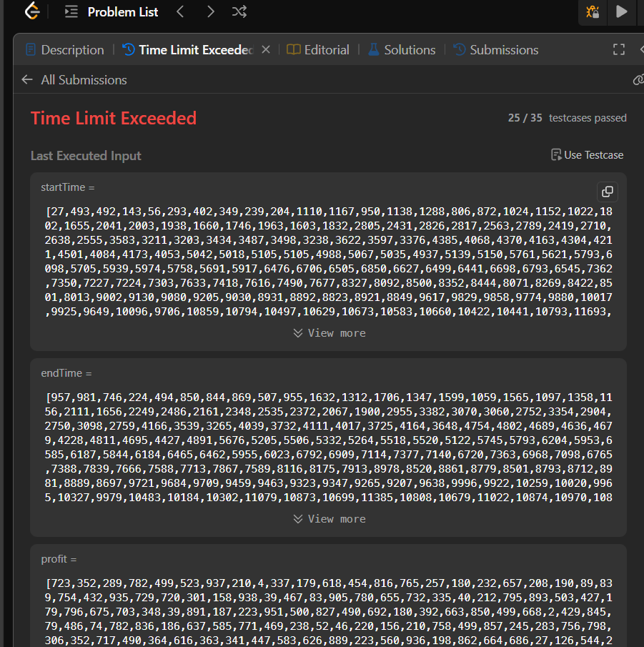Expand View more under endTime
This screenshot has height=647, width=644.
(x=330, y=519)
